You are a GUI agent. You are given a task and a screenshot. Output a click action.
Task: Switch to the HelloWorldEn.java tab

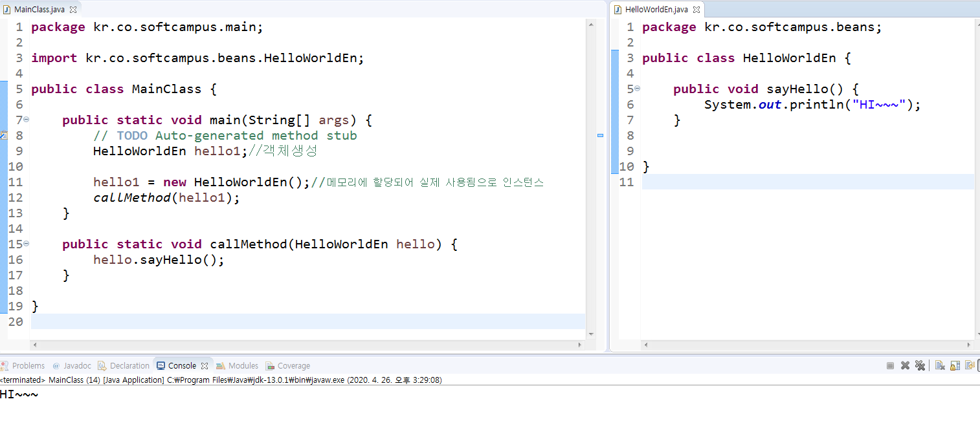[656, 10]
